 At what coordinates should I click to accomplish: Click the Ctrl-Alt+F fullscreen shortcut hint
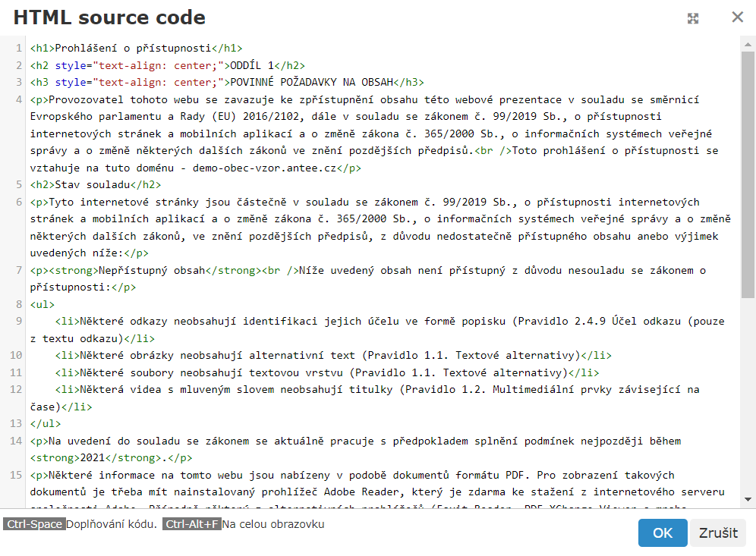tap(191, 524)
